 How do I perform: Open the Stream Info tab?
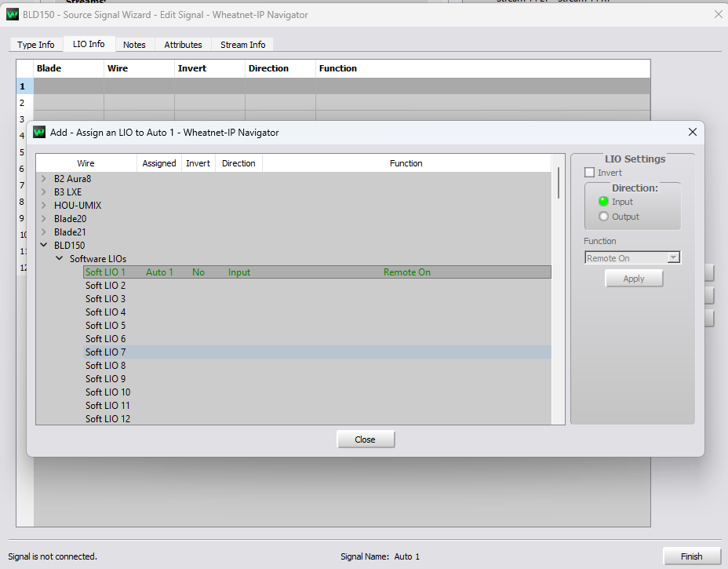click(243, 45)
